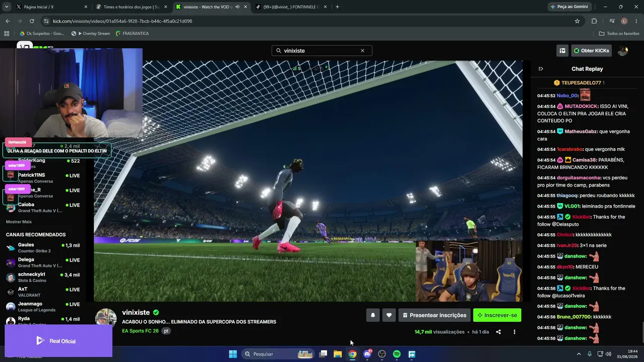Viewport: 644px width, 362px height.
Task: Show hidden system tray icons
Action: click(x=579, y=354)
